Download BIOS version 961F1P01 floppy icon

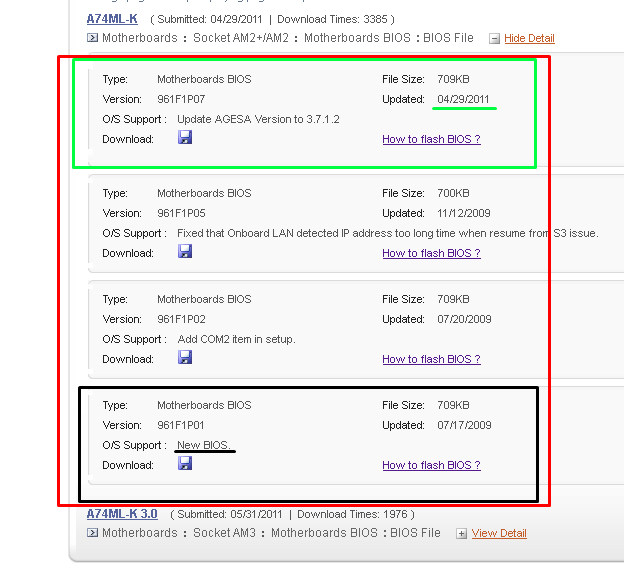pyautogui.click(x=185, y=463)
